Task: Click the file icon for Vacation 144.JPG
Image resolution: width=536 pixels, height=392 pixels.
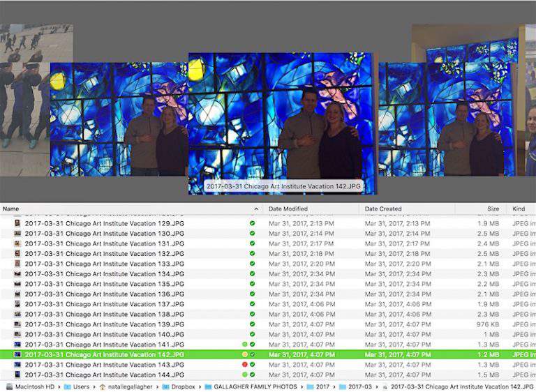Action: click(17, 375)
